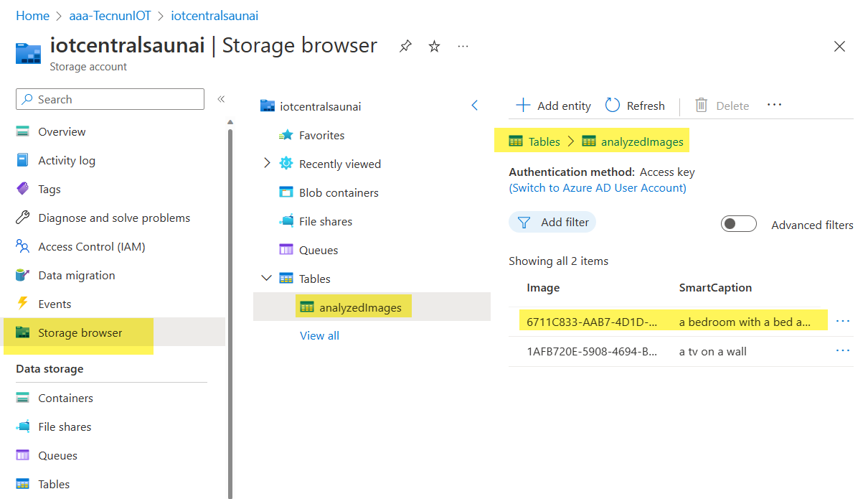Add page to favorites with star icon
This screenshot has height=499, width=868.
(434, 47)
